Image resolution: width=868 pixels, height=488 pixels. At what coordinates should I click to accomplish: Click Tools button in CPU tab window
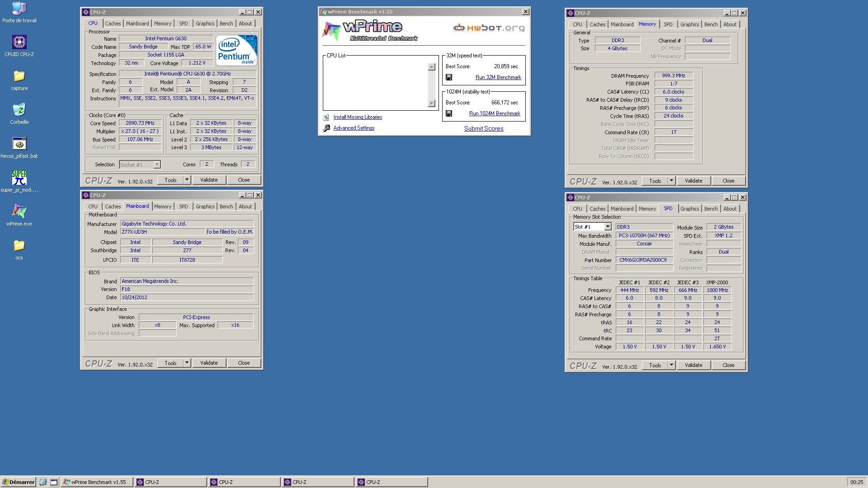(x=170, y=180)
